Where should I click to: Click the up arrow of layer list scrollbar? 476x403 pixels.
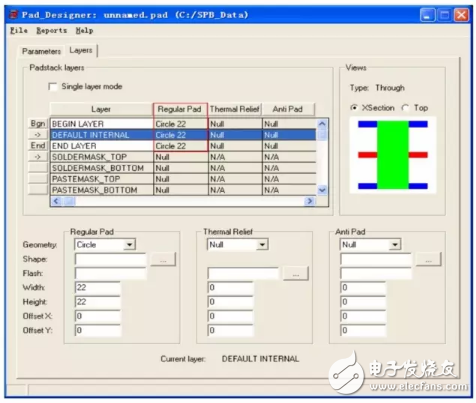322,124
